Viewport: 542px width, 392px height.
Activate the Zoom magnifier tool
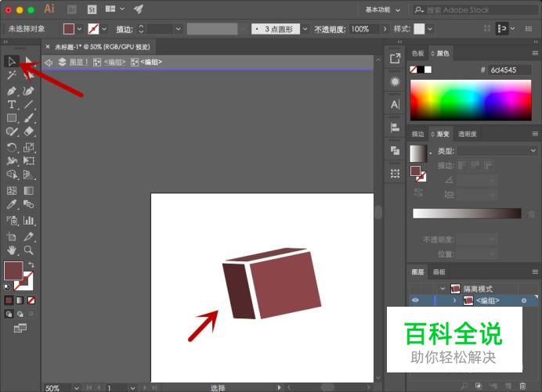[x=29, y=250]
